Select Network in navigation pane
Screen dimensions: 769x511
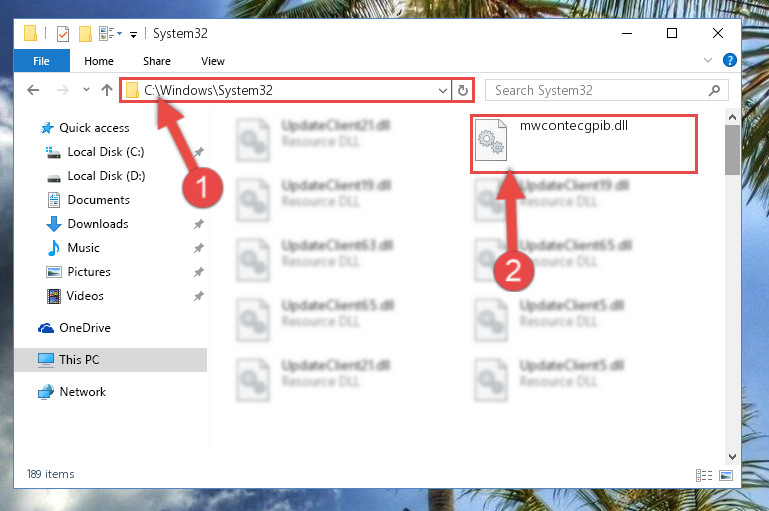coord(82,392)
